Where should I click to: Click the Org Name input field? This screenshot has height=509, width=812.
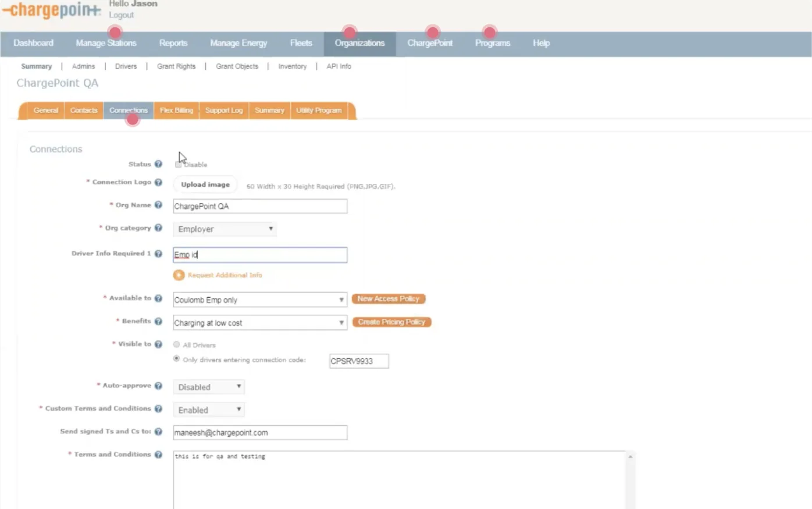(x=260, y=206)
